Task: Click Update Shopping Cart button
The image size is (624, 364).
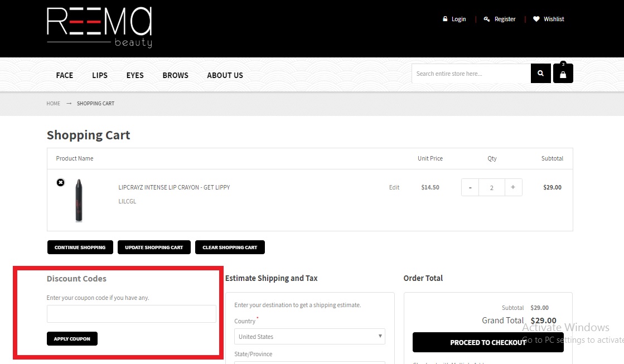Action: pyautogui.click(x=154, y=247)
